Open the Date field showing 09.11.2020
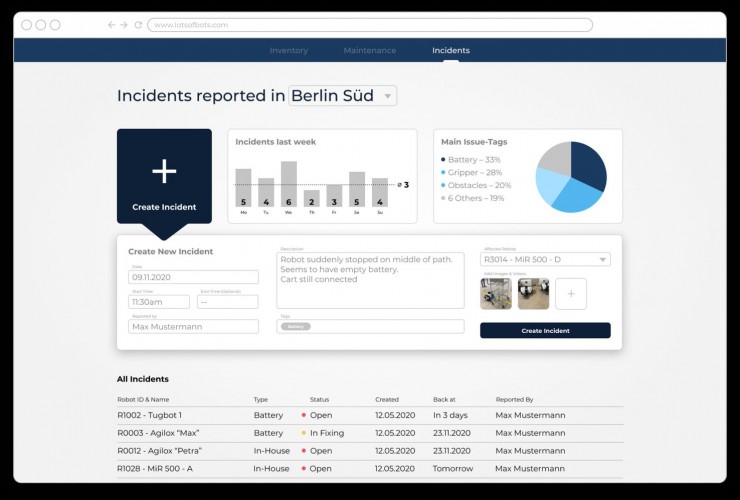 click(x=193, y=277)
